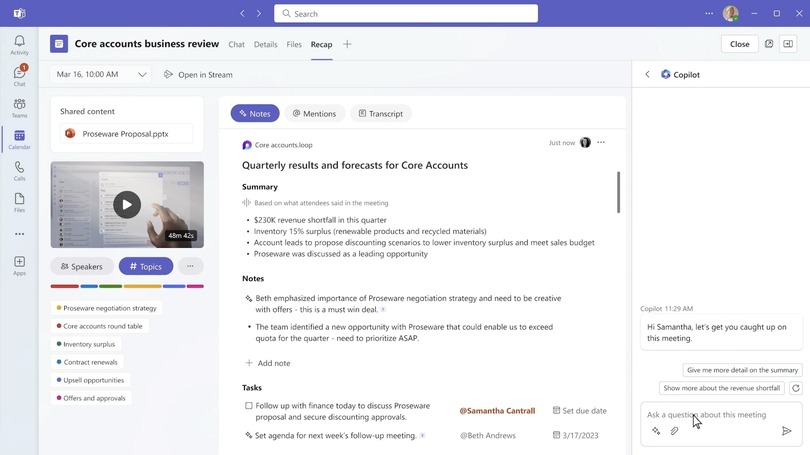Switch to the Transcript tab
This screenshot has width=810, height=455.
pos(380,114)
